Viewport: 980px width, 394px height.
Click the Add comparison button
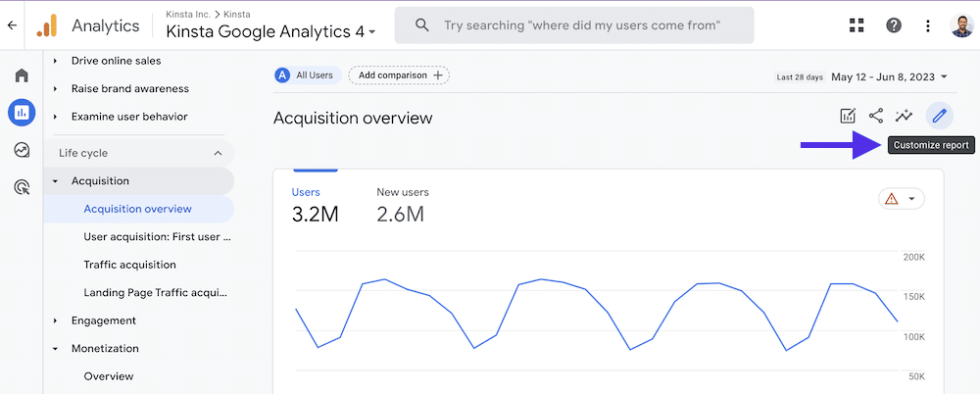point(399,74)
